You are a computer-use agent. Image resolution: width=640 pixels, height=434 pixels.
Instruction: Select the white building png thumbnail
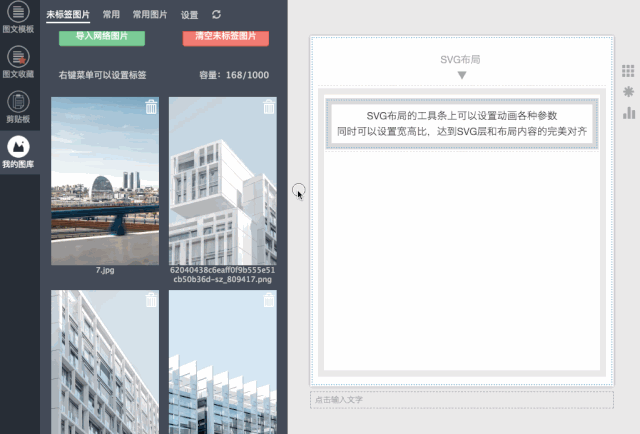[x=223, y=181]
